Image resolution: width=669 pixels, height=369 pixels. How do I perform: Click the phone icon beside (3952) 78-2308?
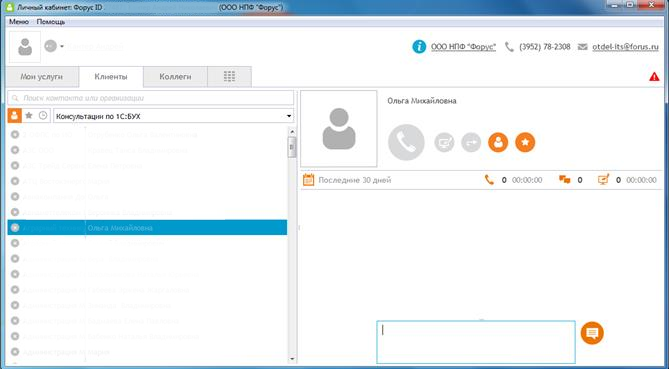tap(509, 46)
